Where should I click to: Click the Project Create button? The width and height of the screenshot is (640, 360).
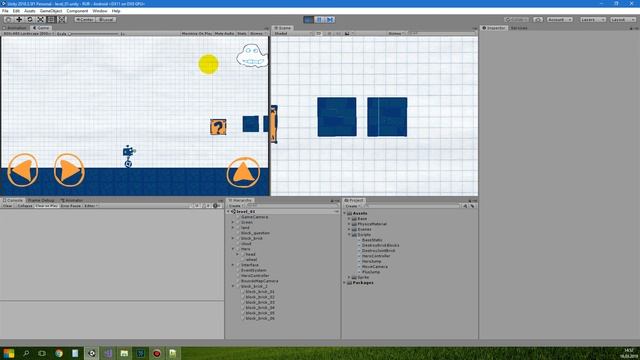pyautogui.click(x=352, y=206)
